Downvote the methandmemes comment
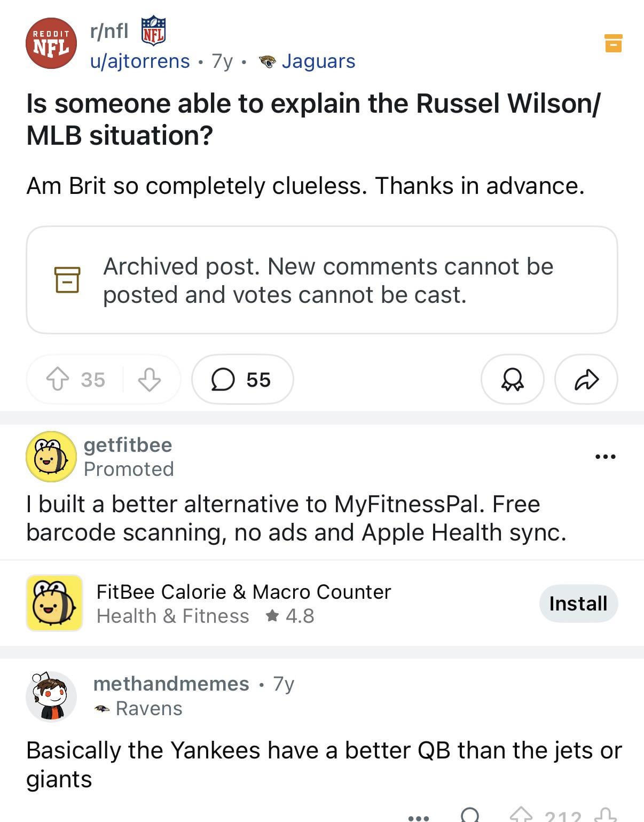This screenshot has width=644, height=822. click(605, 816)
